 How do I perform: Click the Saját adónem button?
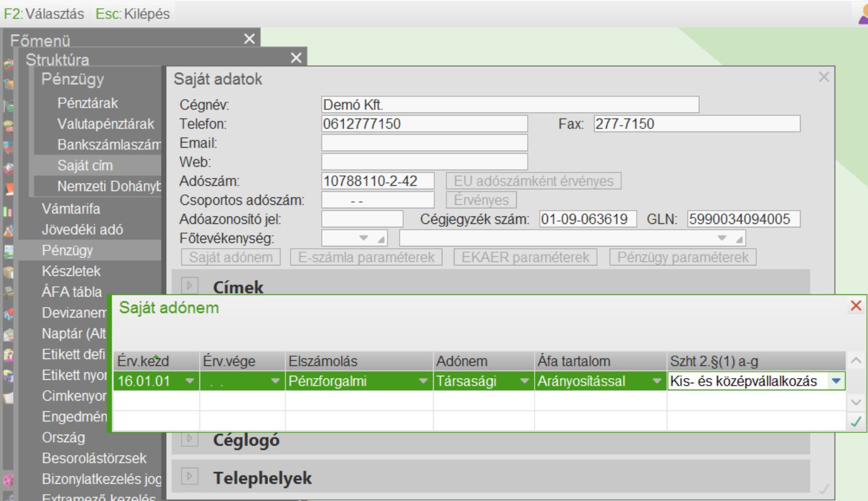click(x=231, y=257)
